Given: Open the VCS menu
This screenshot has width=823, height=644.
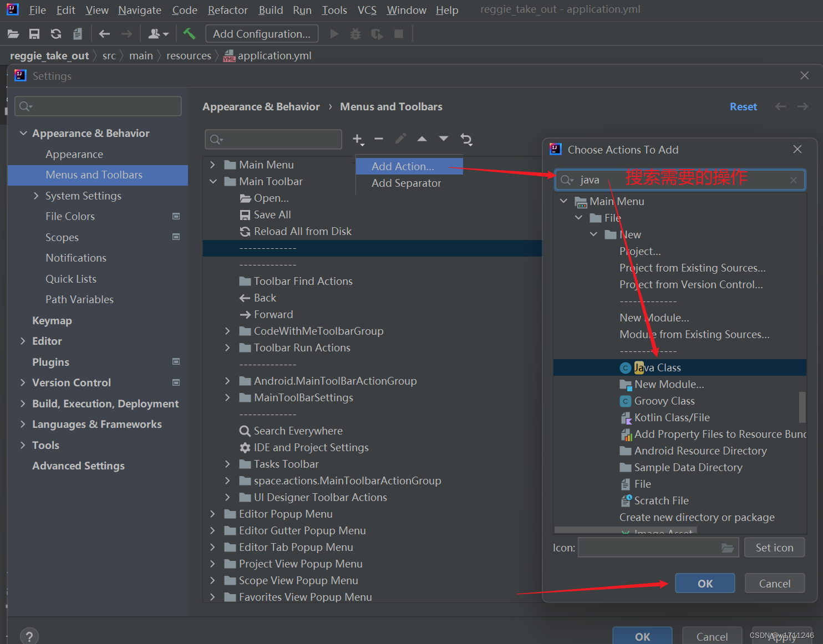Looking at the screenshot, I should click(x=367, y=10).
